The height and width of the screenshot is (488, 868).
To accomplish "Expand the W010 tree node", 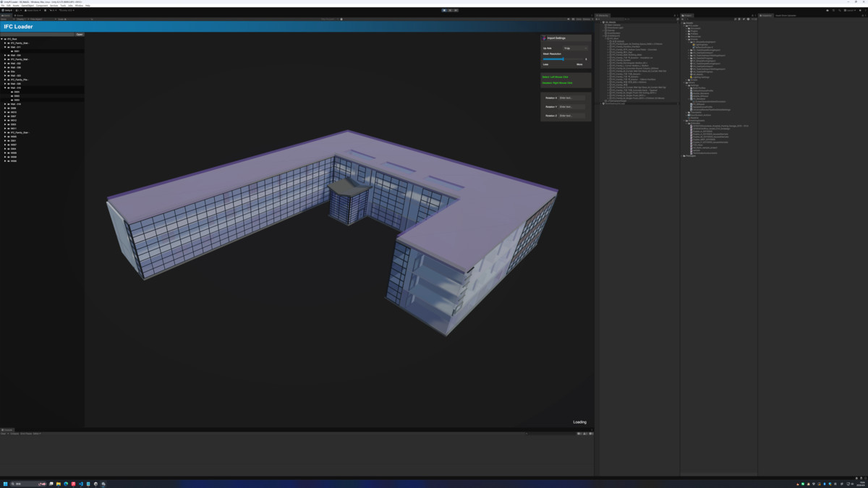I will pos(7,112).
